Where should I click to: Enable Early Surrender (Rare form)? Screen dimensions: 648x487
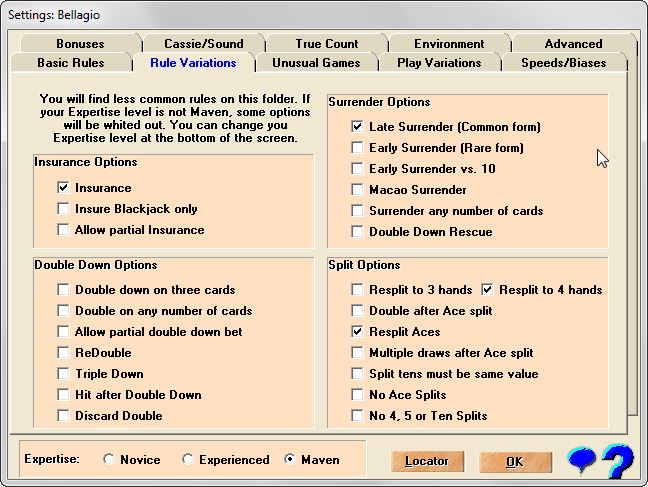(357, 148)
